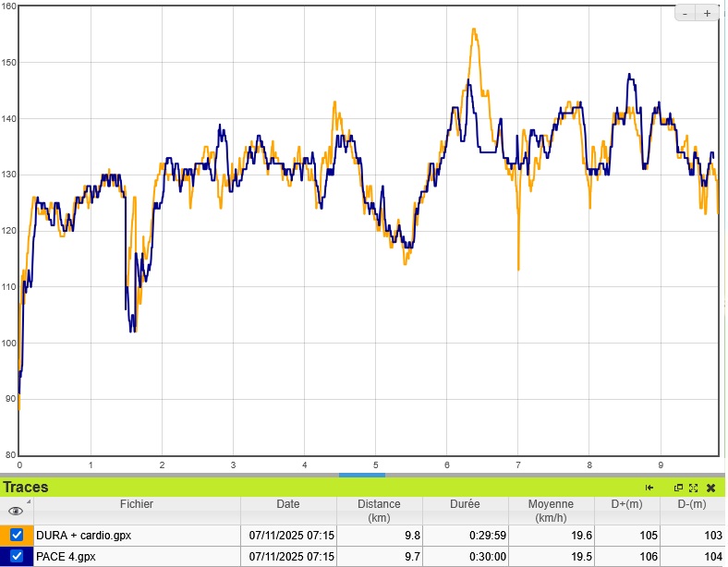
Task: Toggle the eye icon for all traces visibility
Action: (16, 511)
